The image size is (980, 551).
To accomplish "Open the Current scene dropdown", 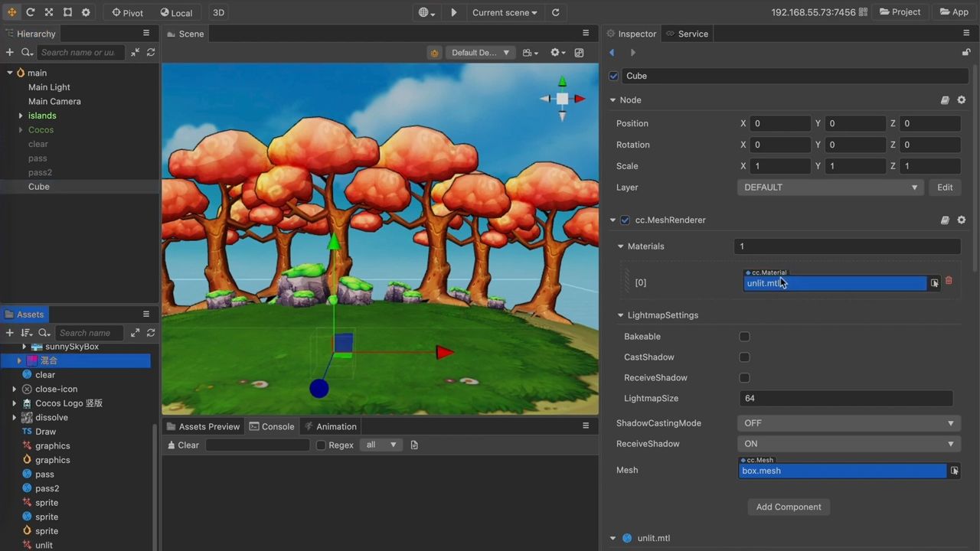I will [x=505, y=12].
